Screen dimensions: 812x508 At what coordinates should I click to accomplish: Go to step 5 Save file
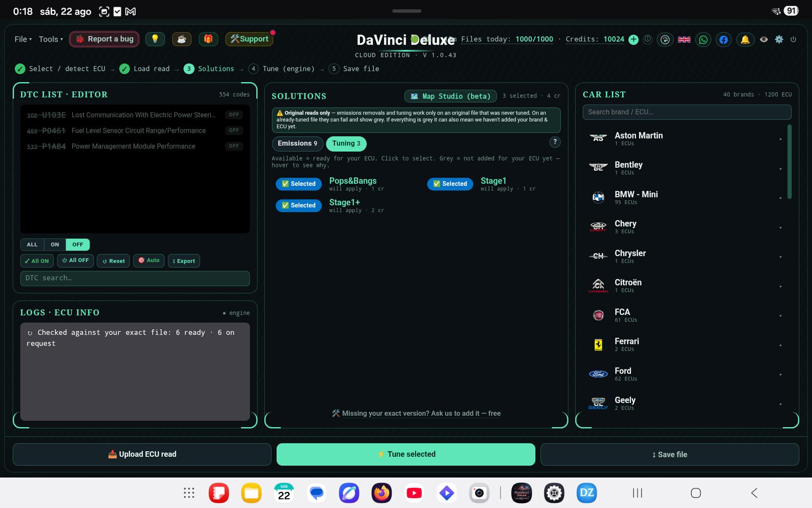coord(354,69)
